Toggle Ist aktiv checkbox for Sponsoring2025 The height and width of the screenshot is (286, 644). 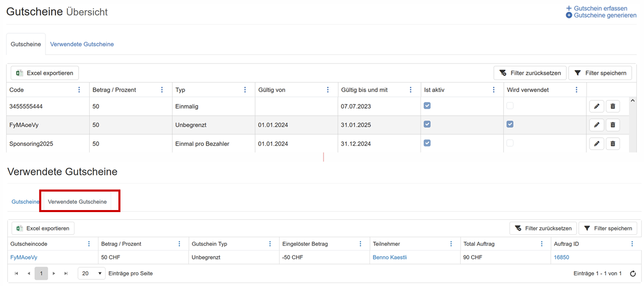click(427, 143)
